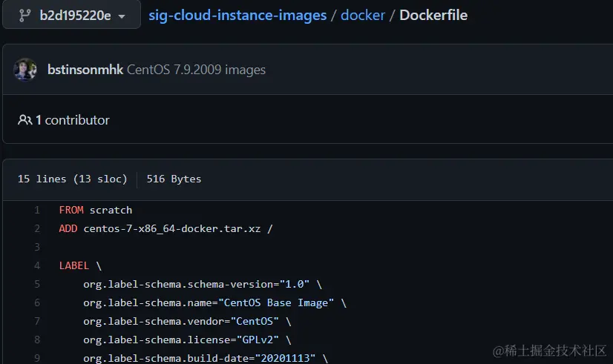Click the contributors people icon

[x=24, y=119]
